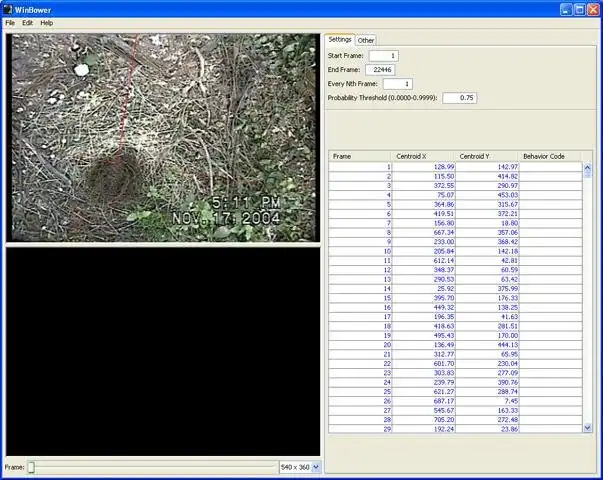Close the WinBower window
Image resolution: width=603 pixels, height=480 pixels.
click(x=593, y=10)
